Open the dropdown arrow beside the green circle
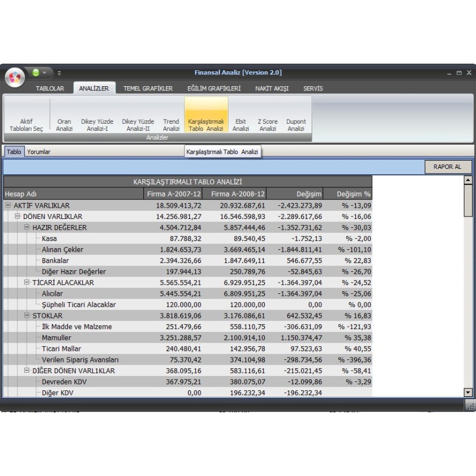This screenshot has height=476, width=476. (44, 73)
